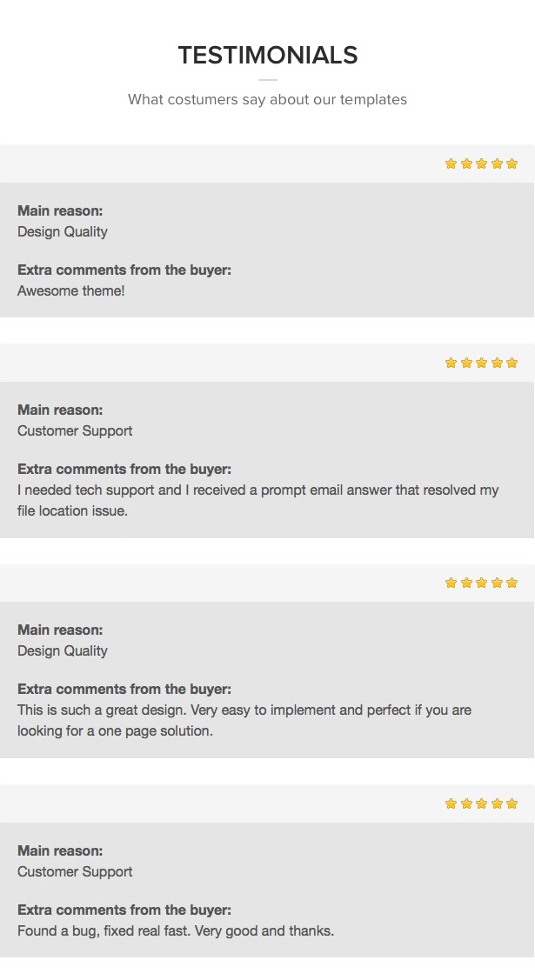Click "Design Quality" in the first testimonial

tap(63, 232)
